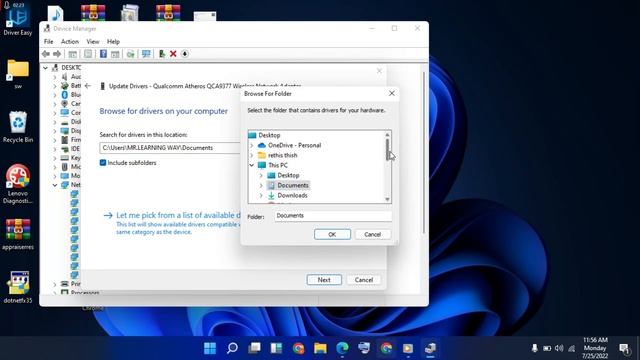Click the Scan for hardware changes monitor icon
Screen dimensions: 640x360
[x=146, y=54]
